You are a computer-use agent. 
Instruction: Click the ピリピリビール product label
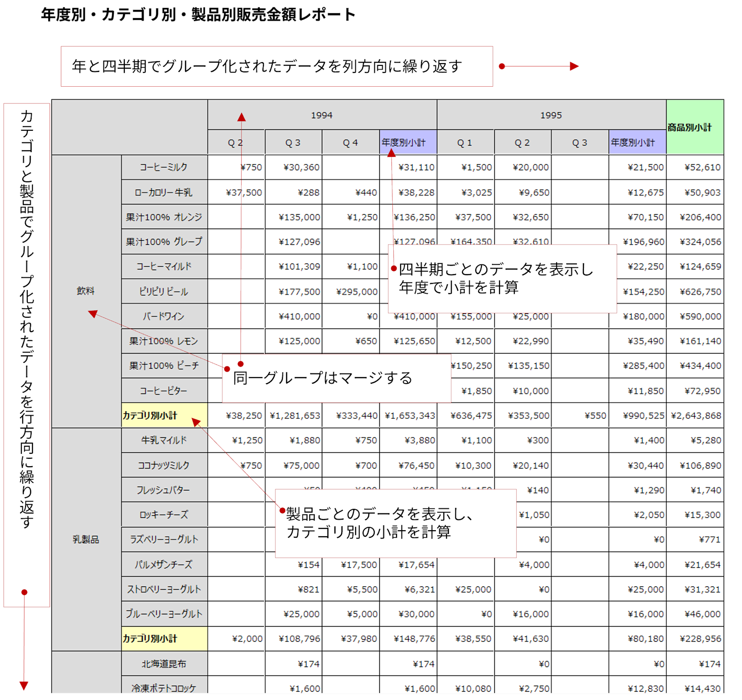(164, 291)
